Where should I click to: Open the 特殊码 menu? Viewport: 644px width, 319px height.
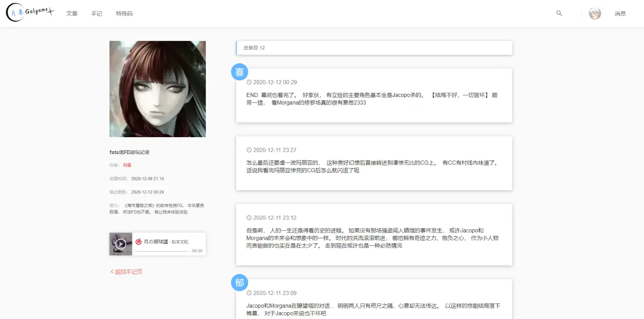click(x=124, y=14)
